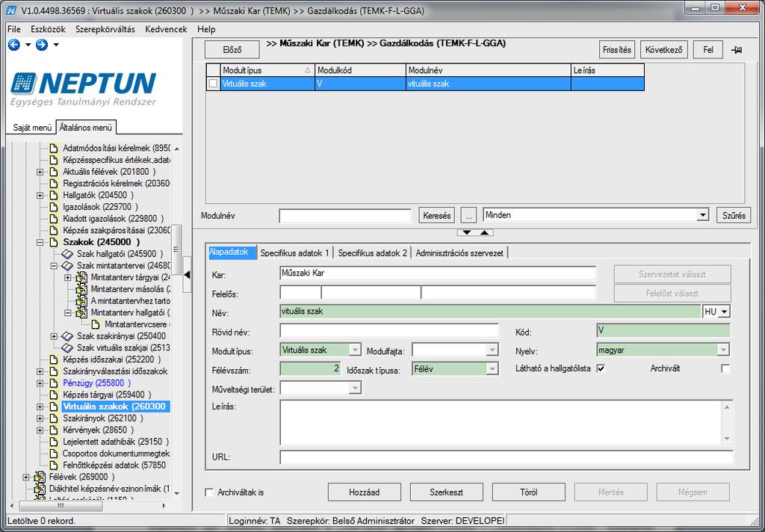The height and width of the screenshot is (532, 765).
Task: Collapse the Szakok tree node
Action: [x=40, y=242]
